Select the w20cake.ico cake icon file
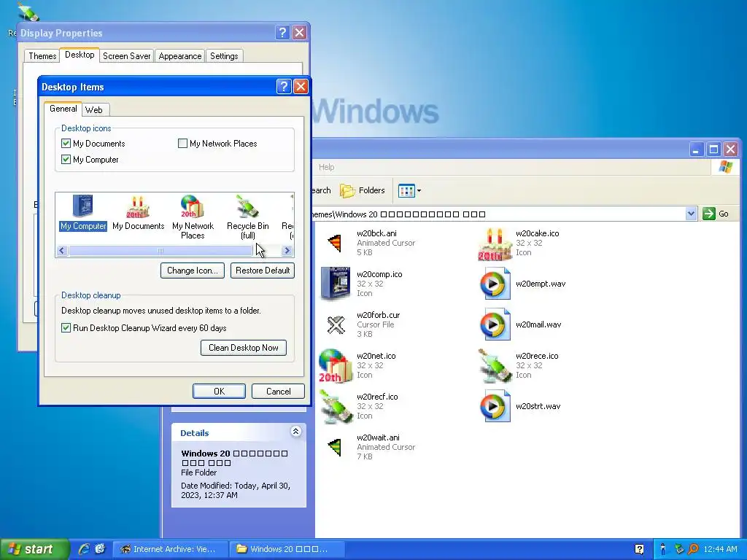This screenshot has height=560, width=747. tap(495, 244)
